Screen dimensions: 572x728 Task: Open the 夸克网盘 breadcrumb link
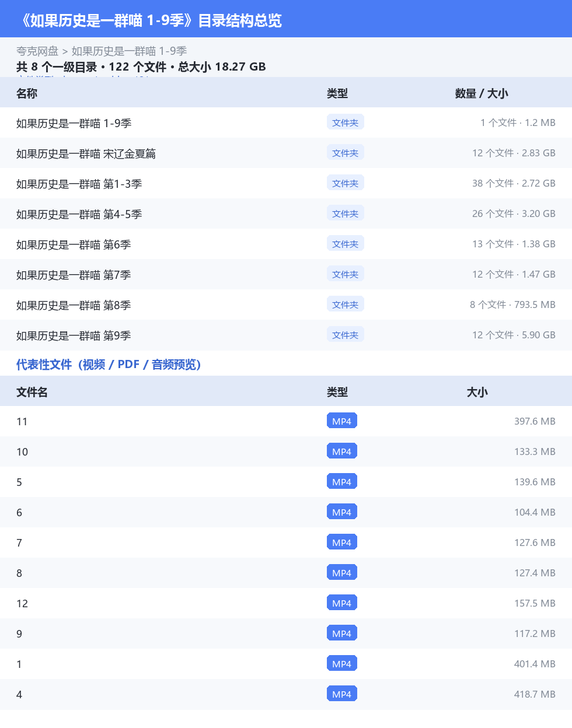click(37, 51)
